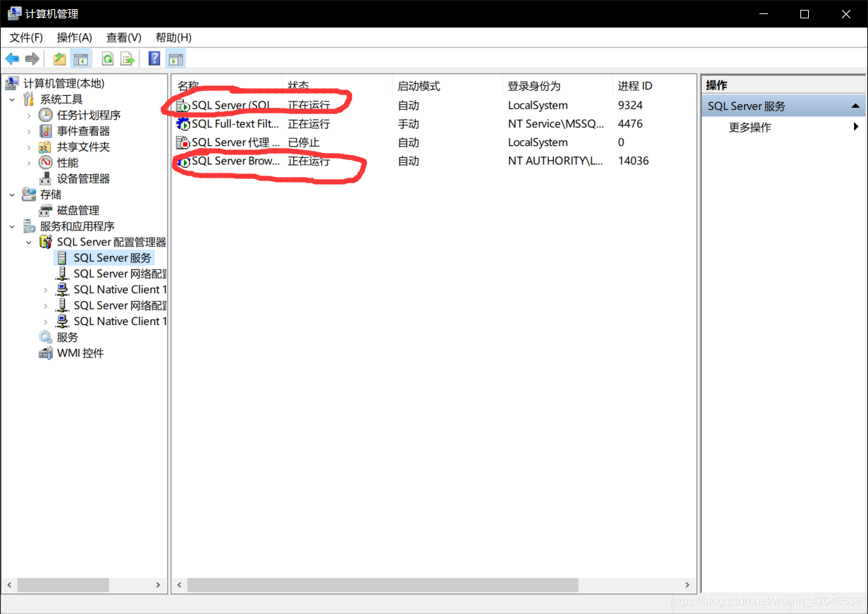
Task: Open the 查看(V) menu
Action: 123,37
